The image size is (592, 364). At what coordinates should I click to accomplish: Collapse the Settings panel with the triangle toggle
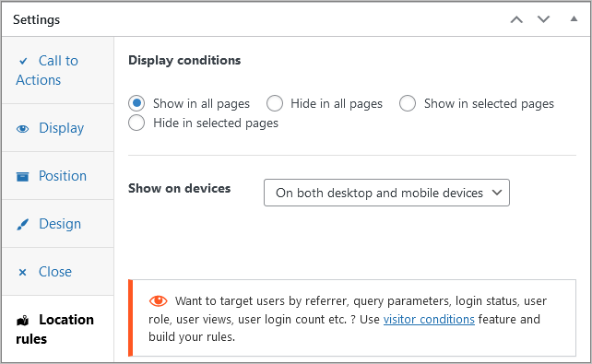574,18
